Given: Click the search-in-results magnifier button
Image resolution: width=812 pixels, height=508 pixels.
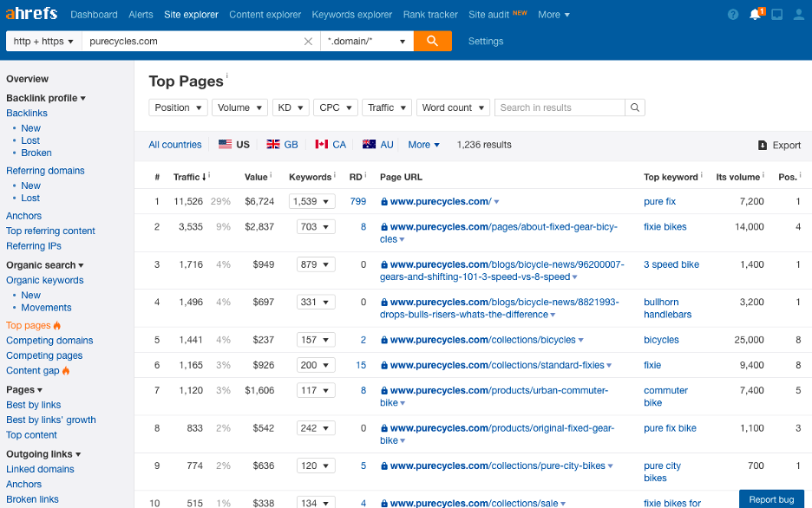Looking at the screenshot, I should pyautogui.click(x=635, y=107).
